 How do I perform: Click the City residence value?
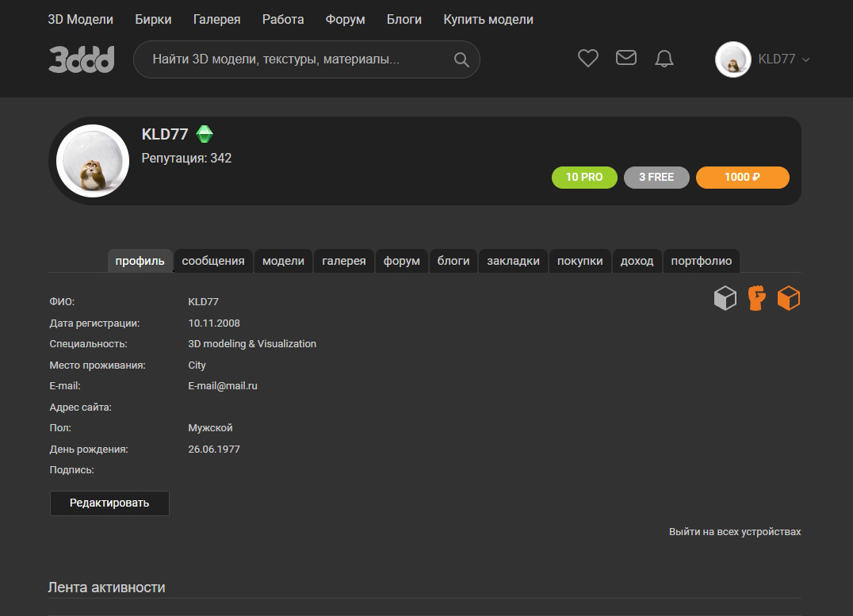[x=197, y=365]
